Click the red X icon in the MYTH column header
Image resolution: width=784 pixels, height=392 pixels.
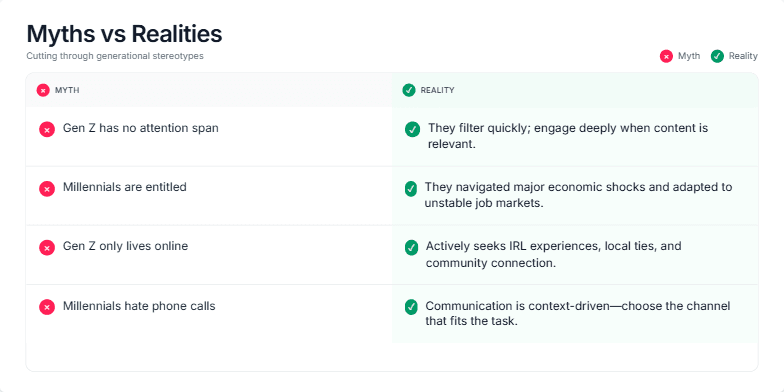point(43,90)
